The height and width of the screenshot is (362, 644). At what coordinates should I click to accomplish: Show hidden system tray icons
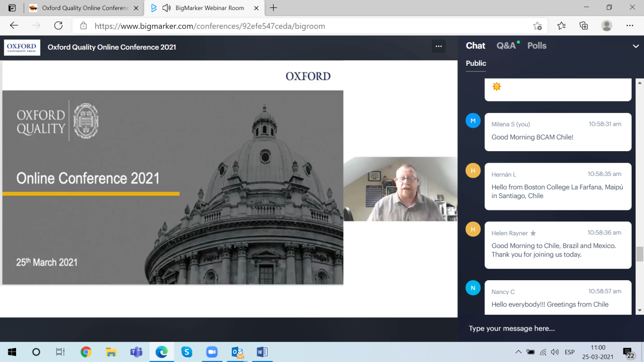pyautogui.click(x=518, y=352)
